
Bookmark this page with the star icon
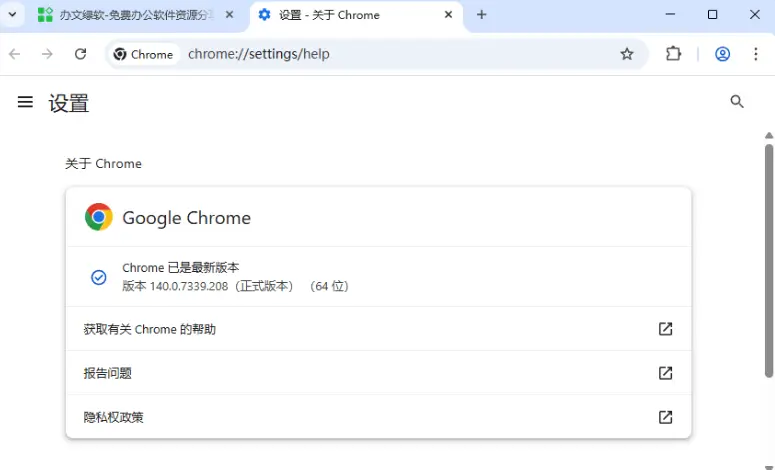[x=627, y=54]
